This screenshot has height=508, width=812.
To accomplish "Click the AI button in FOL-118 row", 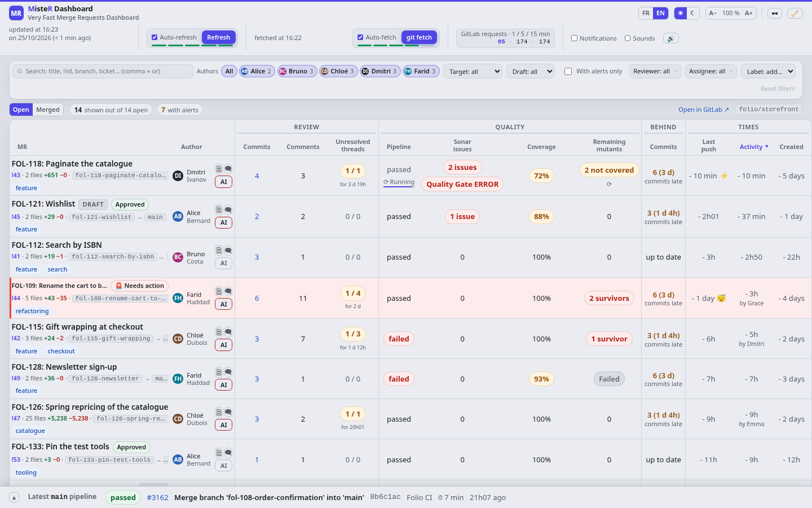I will click(x=224, y=182).
